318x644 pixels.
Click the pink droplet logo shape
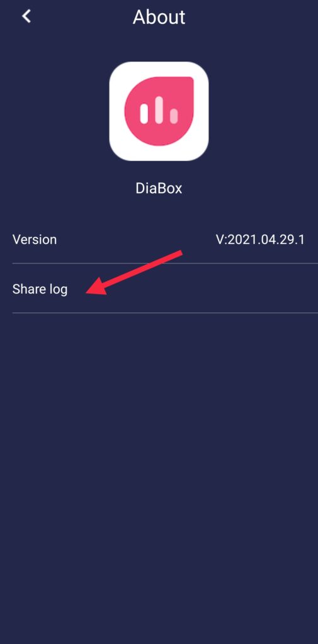coord(159,111)
